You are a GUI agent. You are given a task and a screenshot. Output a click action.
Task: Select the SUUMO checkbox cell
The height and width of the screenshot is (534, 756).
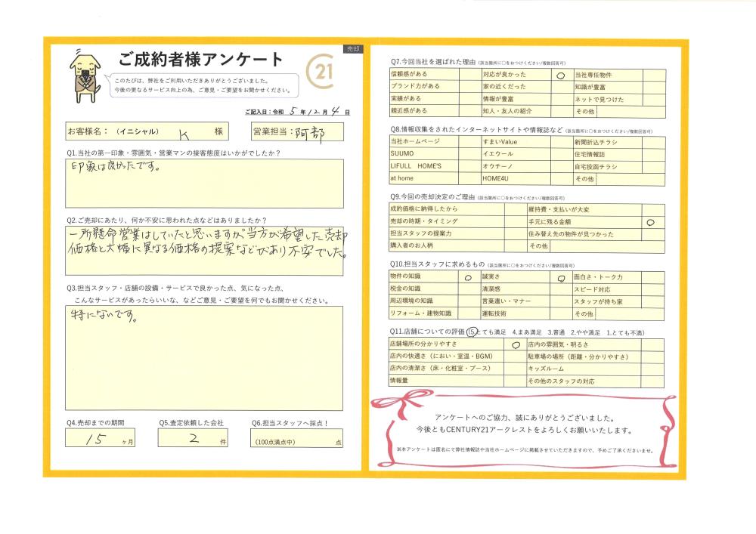(470, 153)
